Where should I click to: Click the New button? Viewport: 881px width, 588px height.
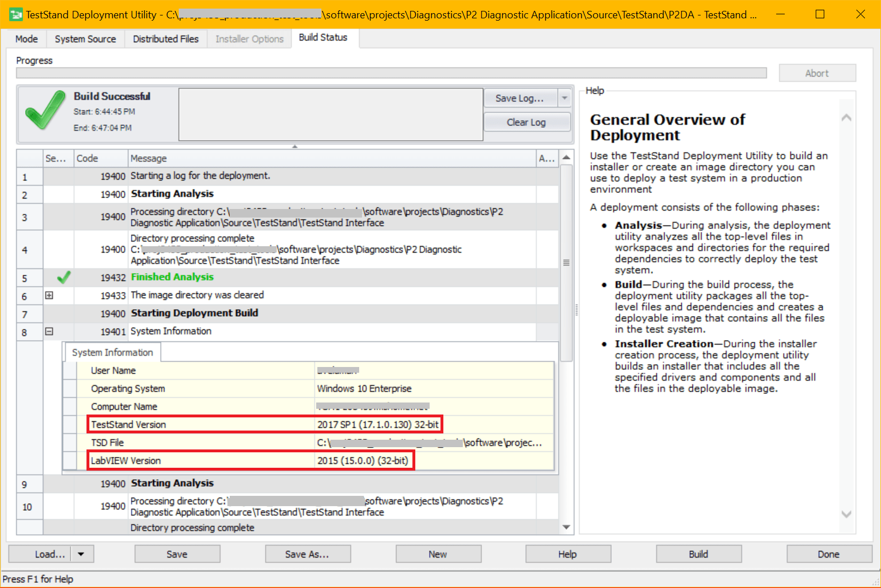coord(438,554)
